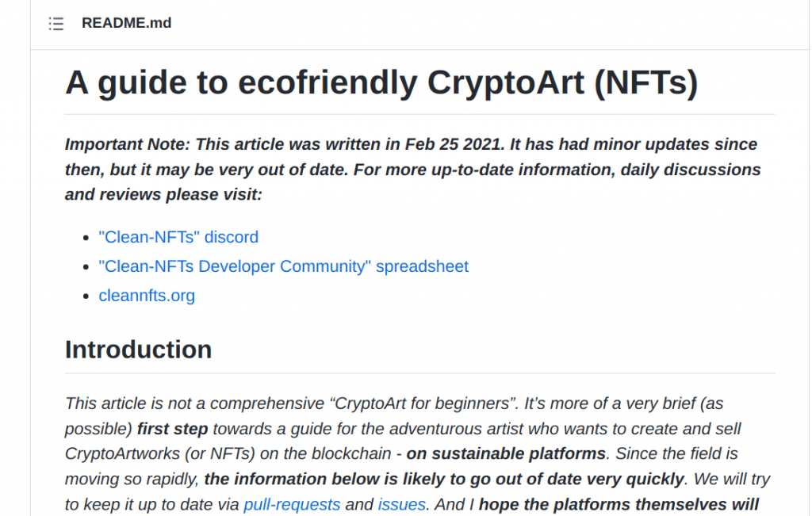Screen dimensions: 812x516
Task: Click the bold "on sustainable platforms" phrase
Action: click(506, 453)
